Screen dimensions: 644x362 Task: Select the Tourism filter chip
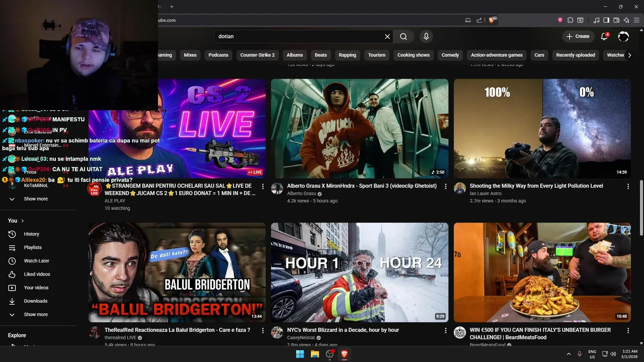[x=377, y=55]
